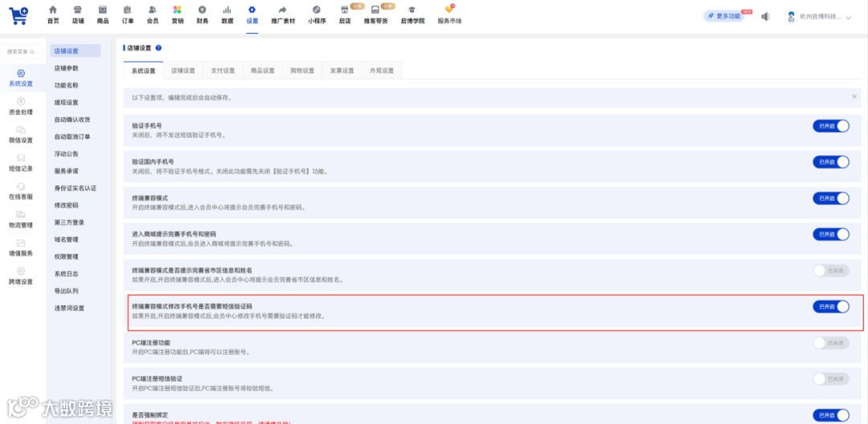Image resolution: width=868 pixels, height=424 pixels.
Task: Enable 终端兼容模式是否提示完善省市区信息和姓名 switch
Action: click(x=830, y=271)
